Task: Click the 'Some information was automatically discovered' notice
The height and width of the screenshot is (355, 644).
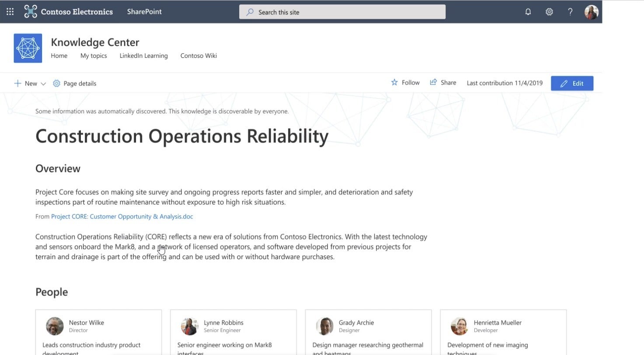Action: point(162,111)
